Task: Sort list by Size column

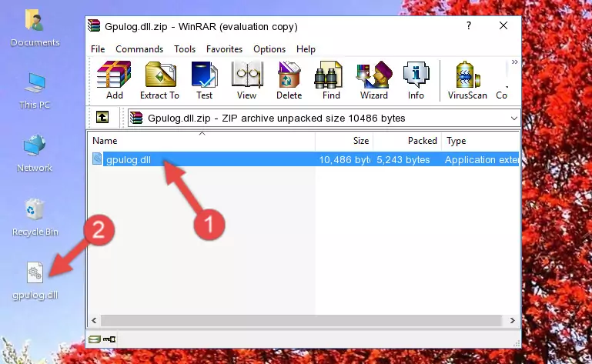Action: coord(344,141)
